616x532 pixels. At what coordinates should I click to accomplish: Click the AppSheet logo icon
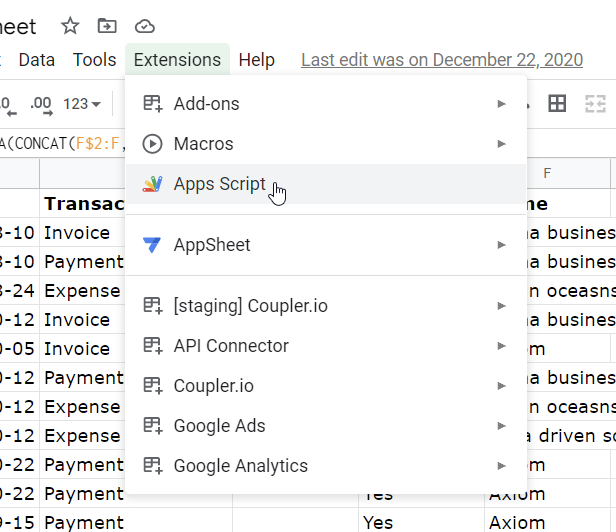coord(152,245)
